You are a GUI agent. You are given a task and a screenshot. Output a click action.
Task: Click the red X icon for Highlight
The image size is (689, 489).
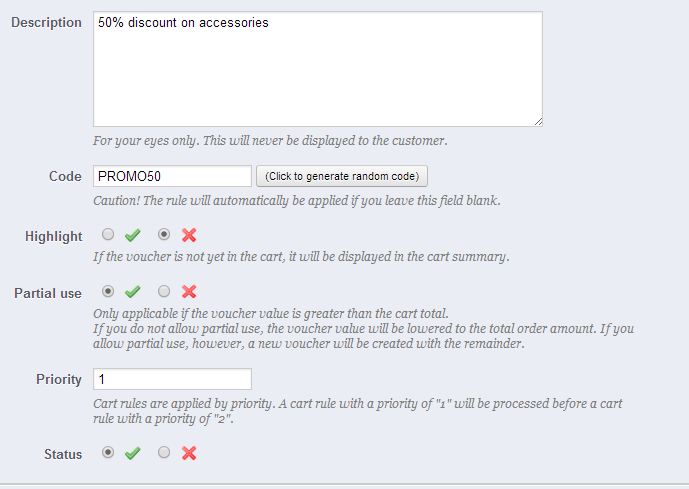[189, 236]
